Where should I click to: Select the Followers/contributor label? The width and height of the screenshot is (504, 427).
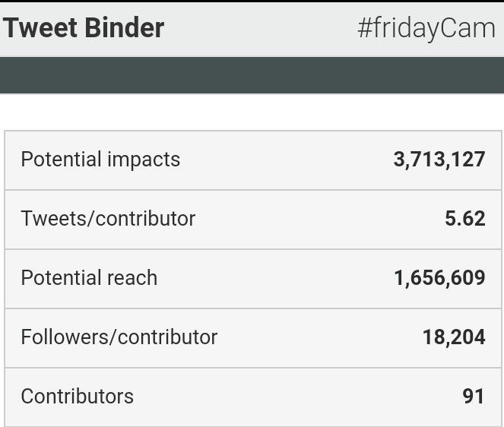(119, 337)
